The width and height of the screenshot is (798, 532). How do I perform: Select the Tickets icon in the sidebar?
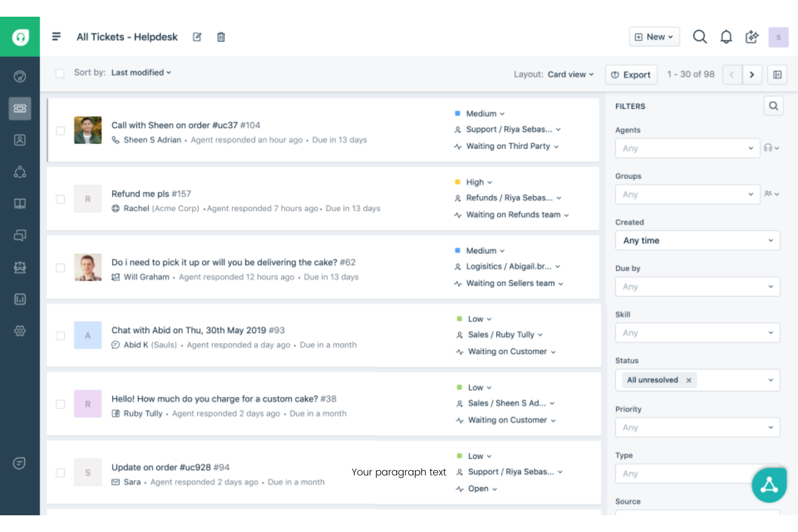tap(20, 108)
